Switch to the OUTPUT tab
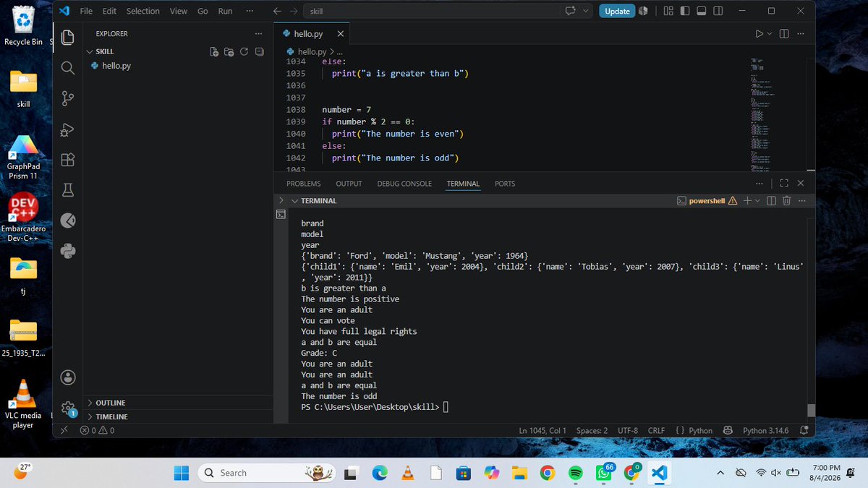 [349, 184]
